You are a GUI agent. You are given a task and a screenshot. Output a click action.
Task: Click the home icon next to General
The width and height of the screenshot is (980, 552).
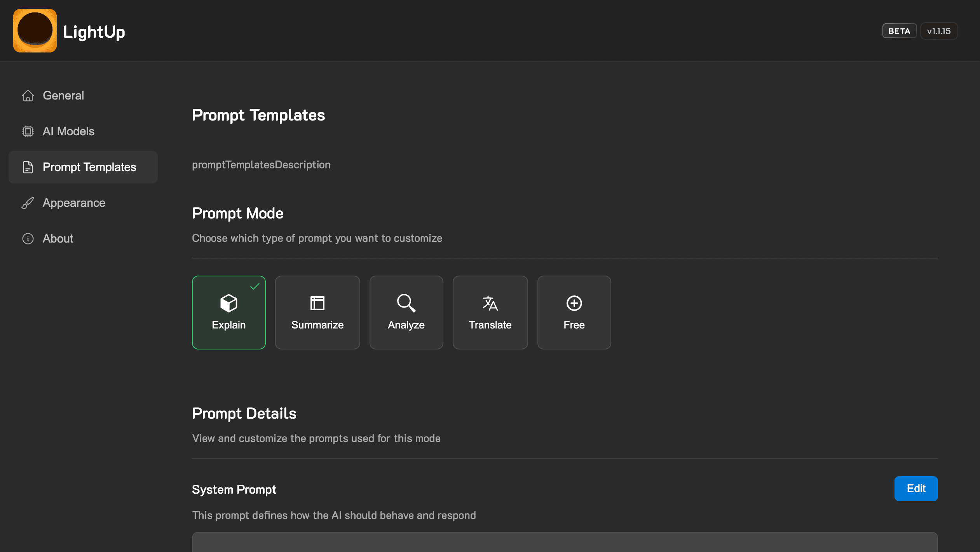[28, 95]
